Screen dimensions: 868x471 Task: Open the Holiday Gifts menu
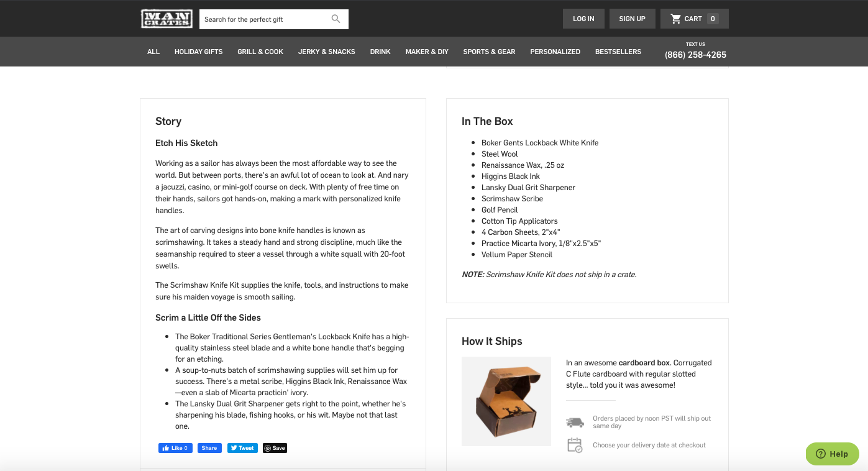[198, 52]
